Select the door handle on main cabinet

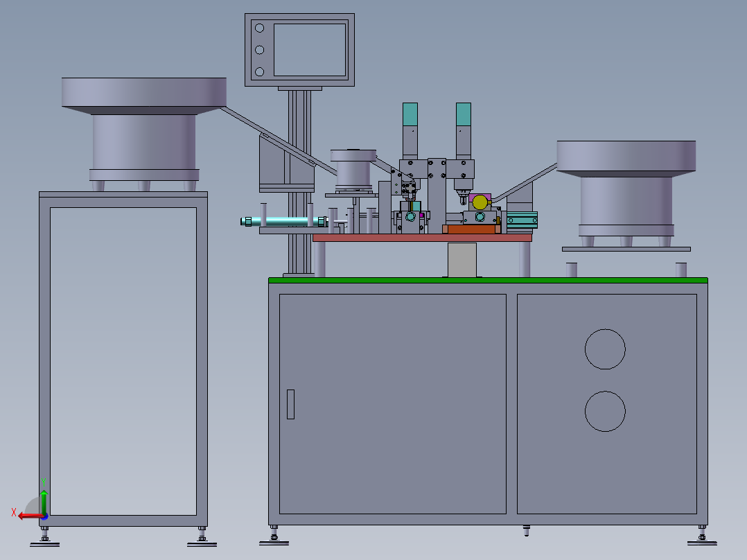coord(290,404)
